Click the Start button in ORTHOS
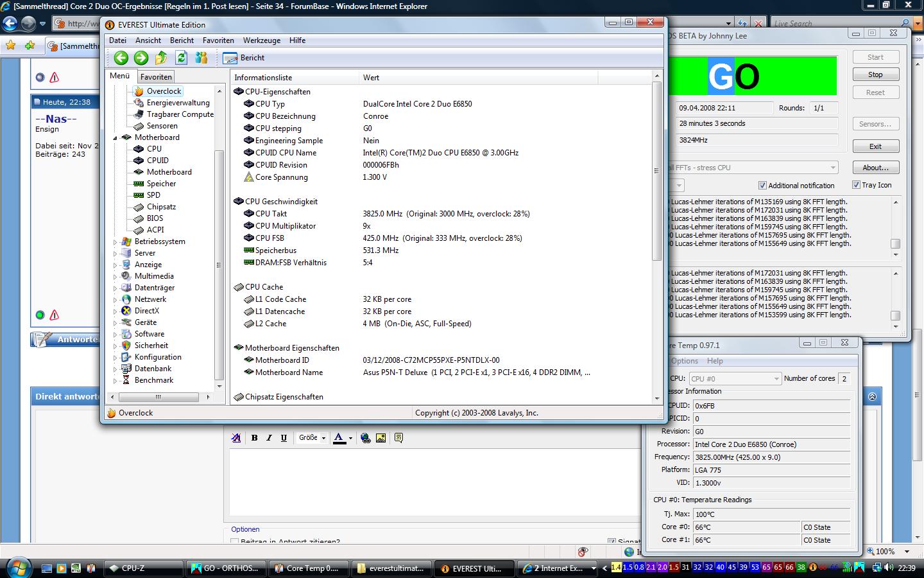Image resolution: width=924 pixels, height=578 pixels. pyautogui.click(x=875, y=57)
